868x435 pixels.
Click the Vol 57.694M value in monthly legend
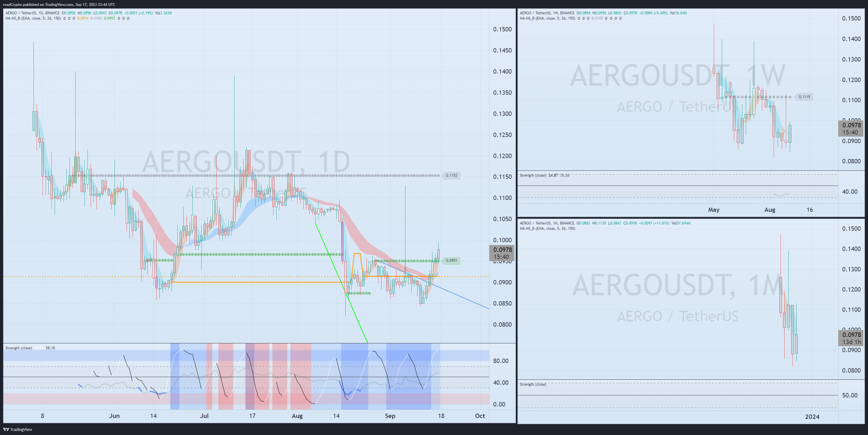point(681,223)
